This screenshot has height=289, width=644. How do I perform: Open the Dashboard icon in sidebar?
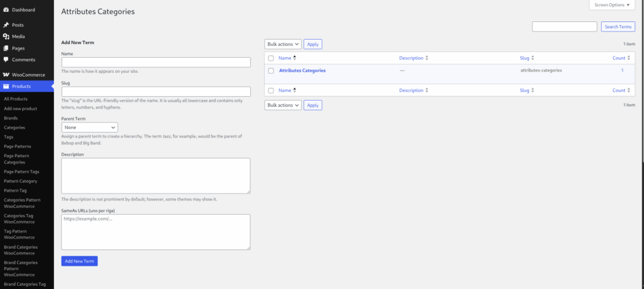click(6, 9)
